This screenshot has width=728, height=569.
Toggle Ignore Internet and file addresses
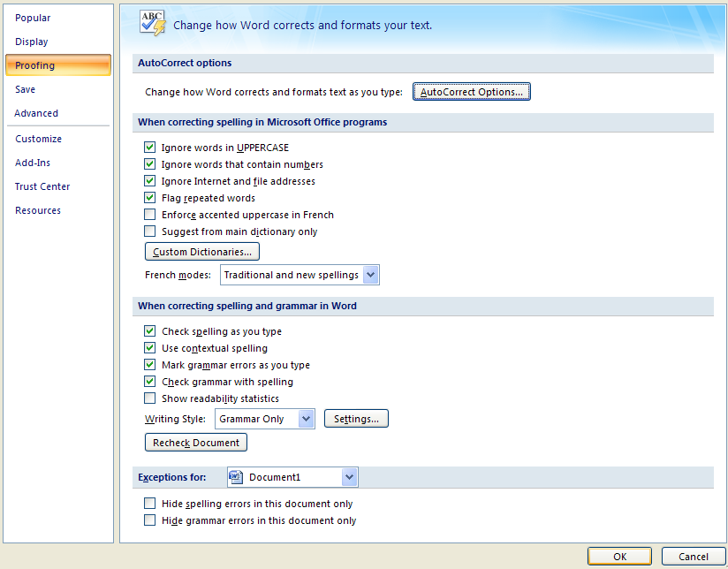tap(149, 181)
